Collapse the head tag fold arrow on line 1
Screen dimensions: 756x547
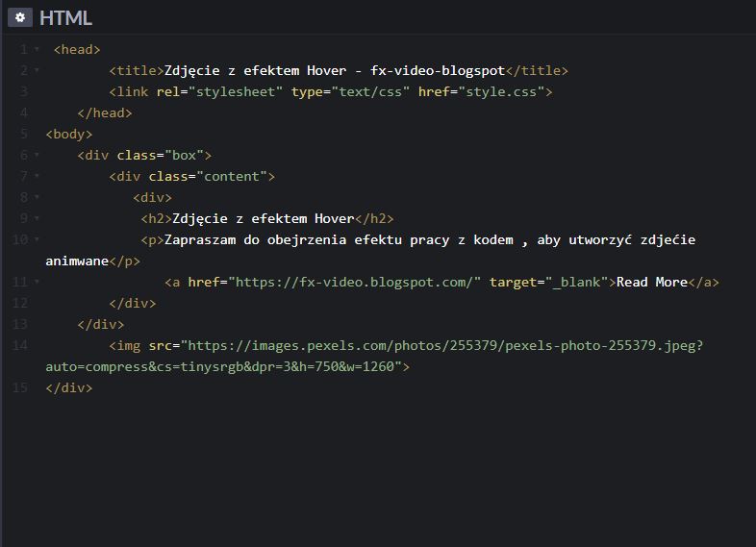point(37,49)
